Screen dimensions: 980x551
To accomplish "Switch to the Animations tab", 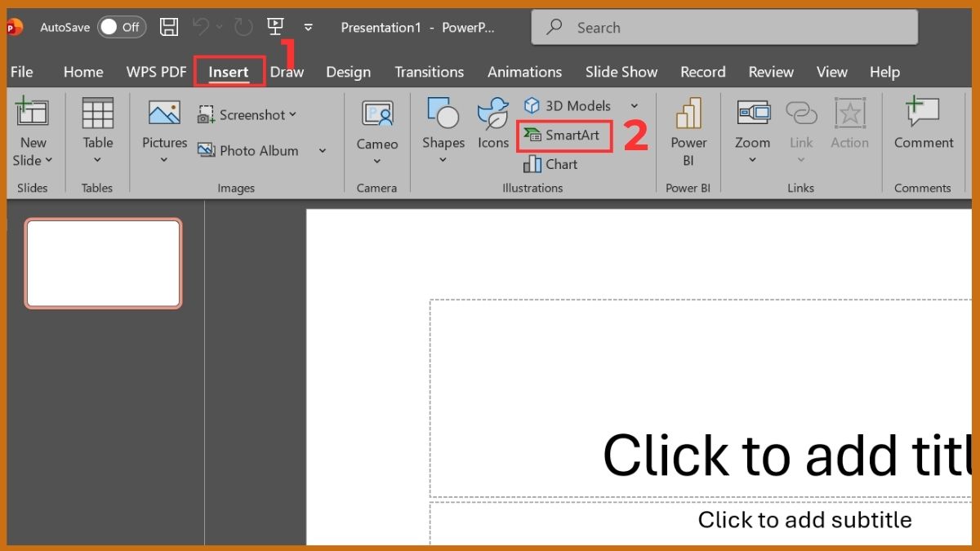I will (524, 72).
